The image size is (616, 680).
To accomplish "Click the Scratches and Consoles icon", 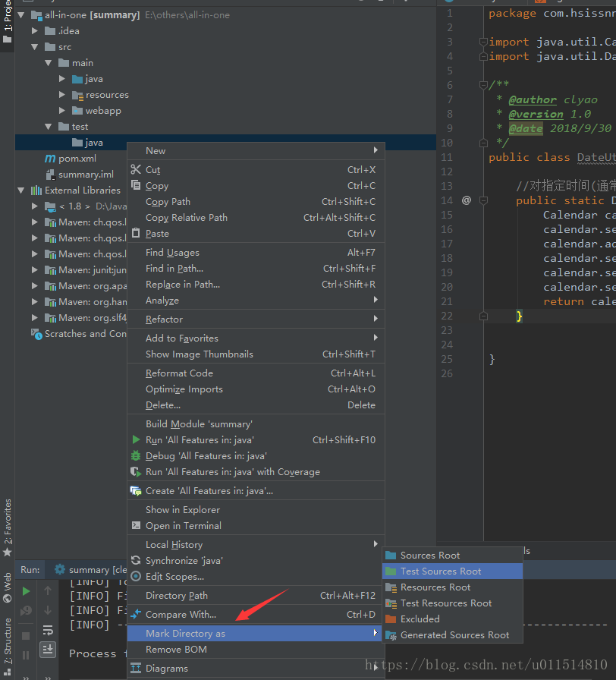I will click(36, 334).
